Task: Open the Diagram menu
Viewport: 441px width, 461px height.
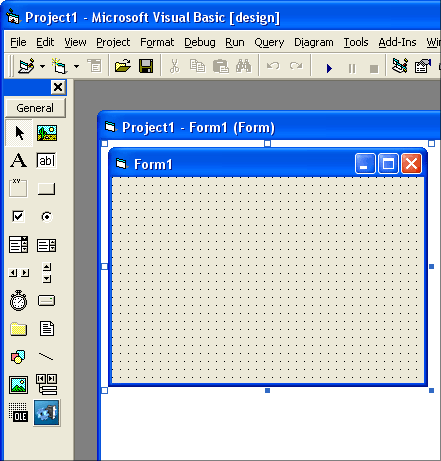Action: click(x=314, y=42)
